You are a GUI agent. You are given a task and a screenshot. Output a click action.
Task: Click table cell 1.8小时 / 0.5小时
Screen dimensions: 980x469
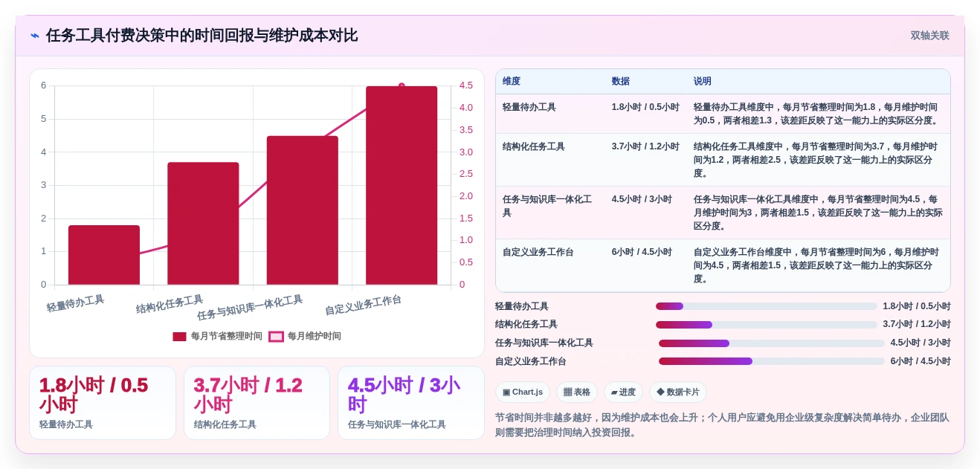(645, 107)
